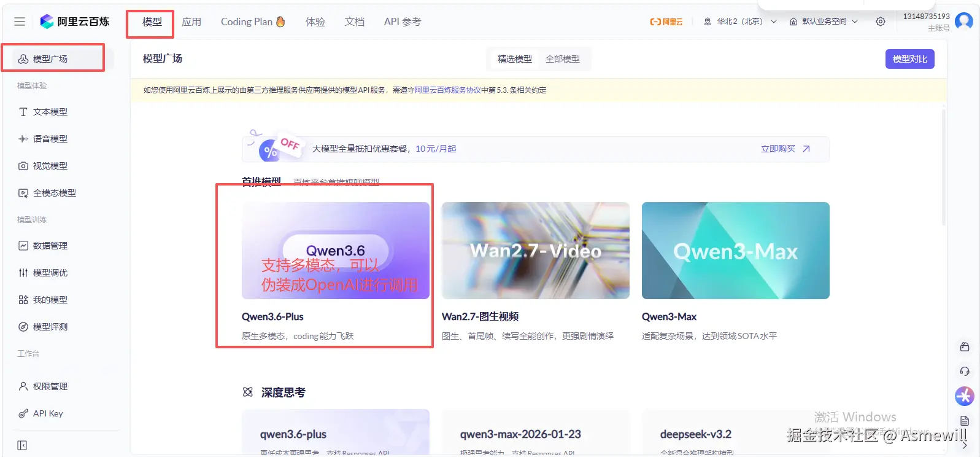Click the Qwen3.6-Plus title text
The width and height of the screenshot is (980, 457).
pyautogui.click(x=272, y=317)
